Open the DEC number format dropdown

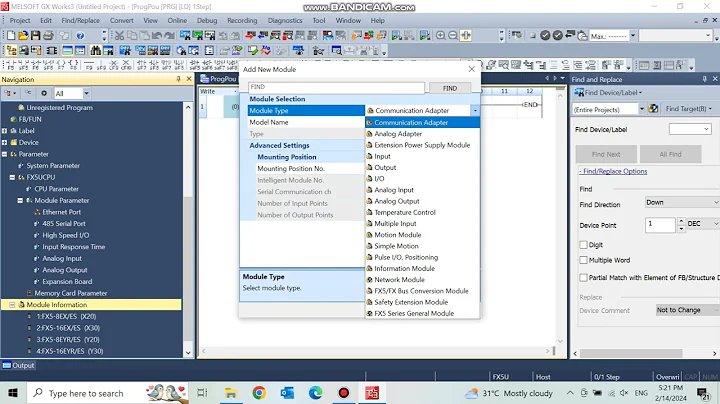[x=703, y=224]
